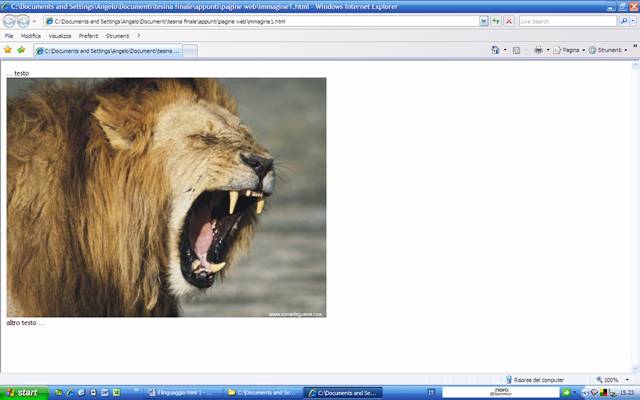Click the Home page icon
This screenshot has width=640, height=400.
coord(495,50)
